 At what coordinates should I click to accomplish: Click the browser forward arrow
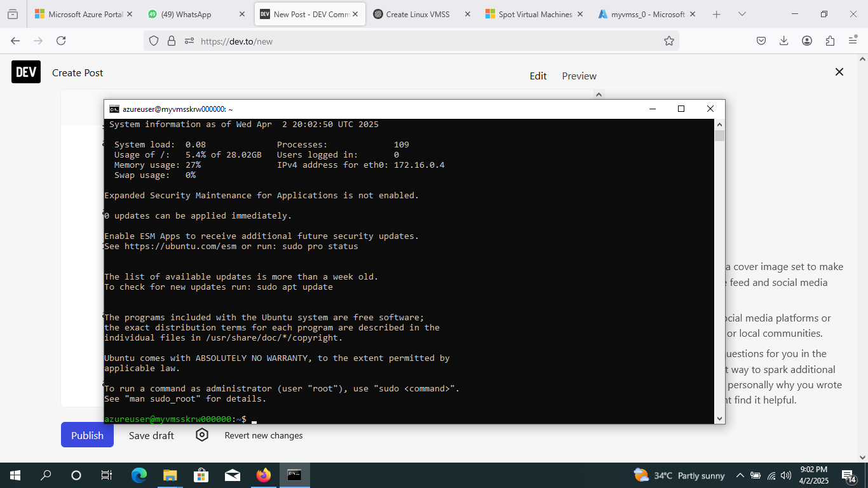coord(38,41)
